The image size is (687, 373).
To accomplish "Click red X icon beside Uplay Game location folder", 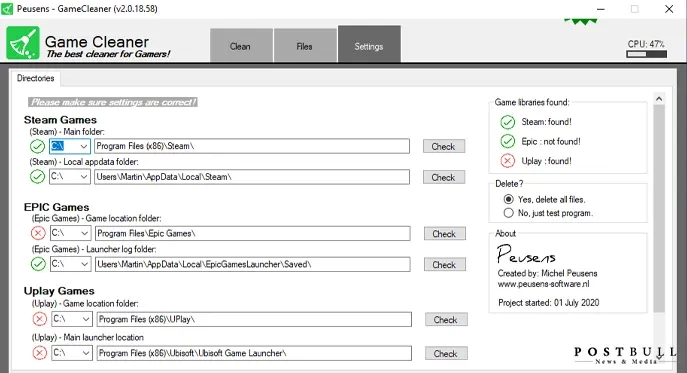I will [39, 320].
